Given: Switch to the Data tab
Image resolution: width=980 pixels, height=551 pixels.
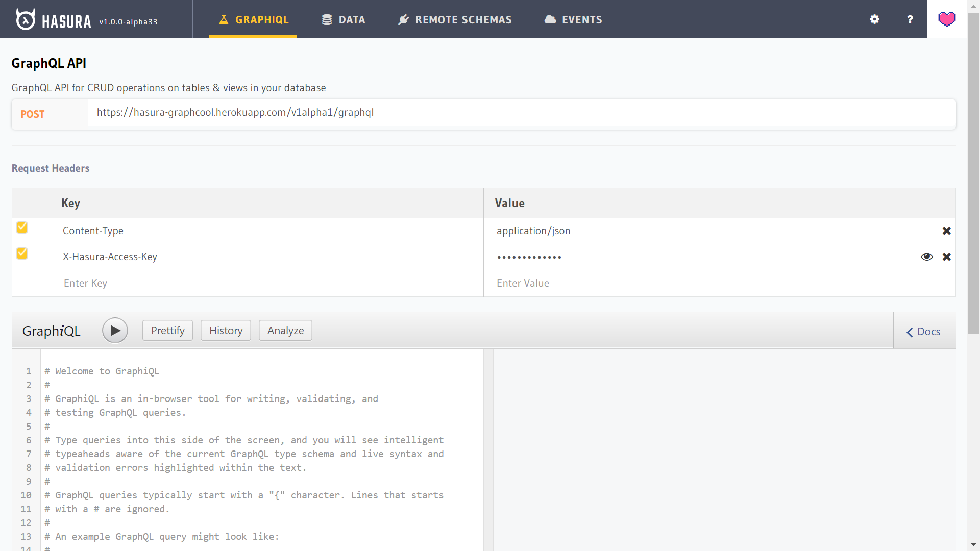Looking at the screenshot, I should click(344, 20).
